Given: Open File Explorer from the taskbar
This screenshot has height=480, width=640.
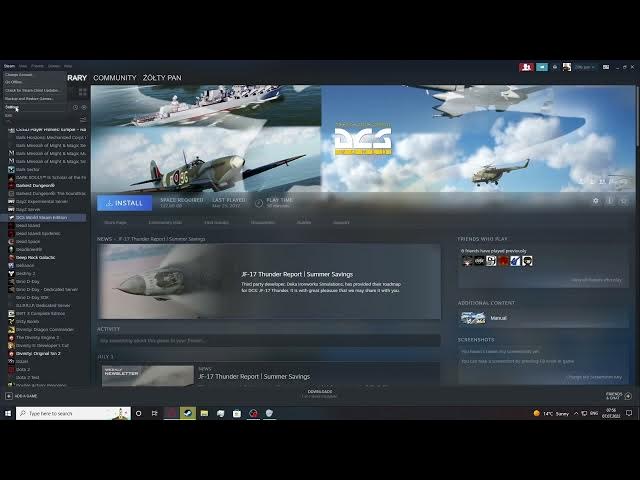Looking at the screenshot, I should click(204, 413).
